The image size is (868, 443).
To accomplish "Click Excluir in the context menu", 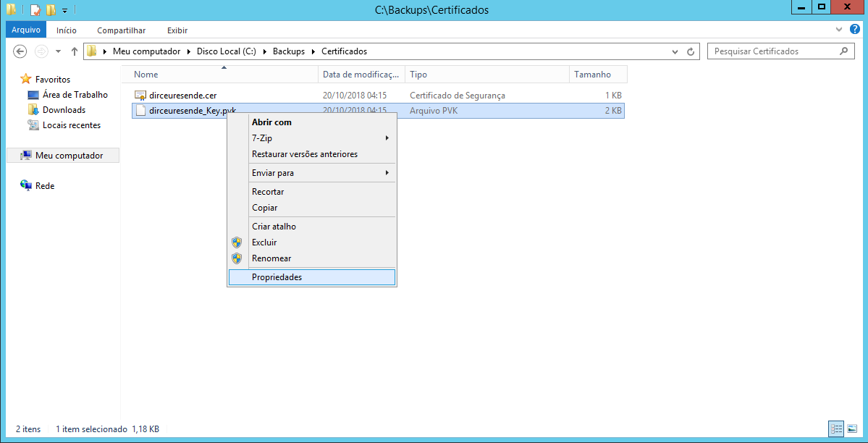I will [264, 242].
